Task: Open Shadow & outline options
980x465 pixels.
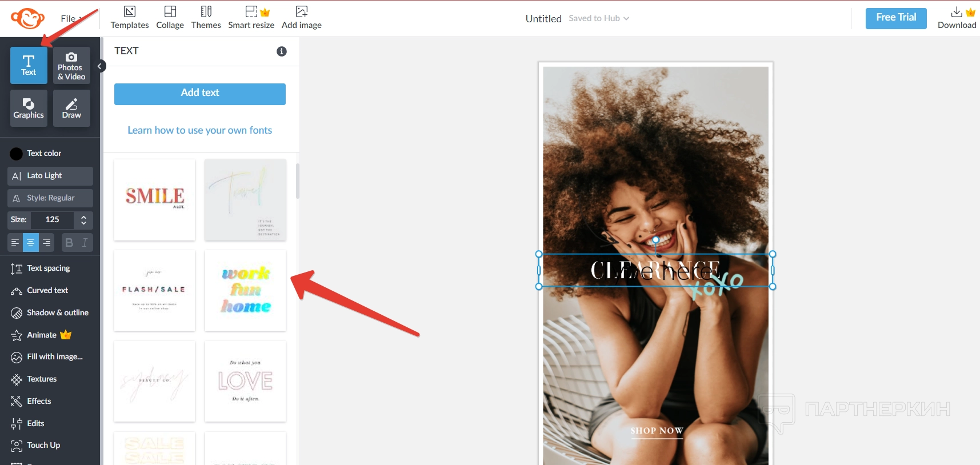Action: [50, 313]
